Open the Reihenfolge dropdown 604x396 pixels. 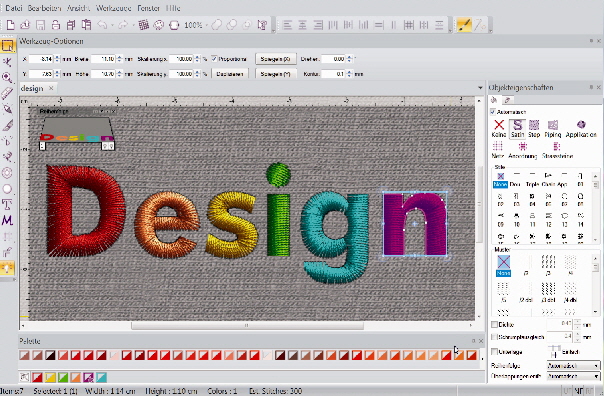[573, 365]
